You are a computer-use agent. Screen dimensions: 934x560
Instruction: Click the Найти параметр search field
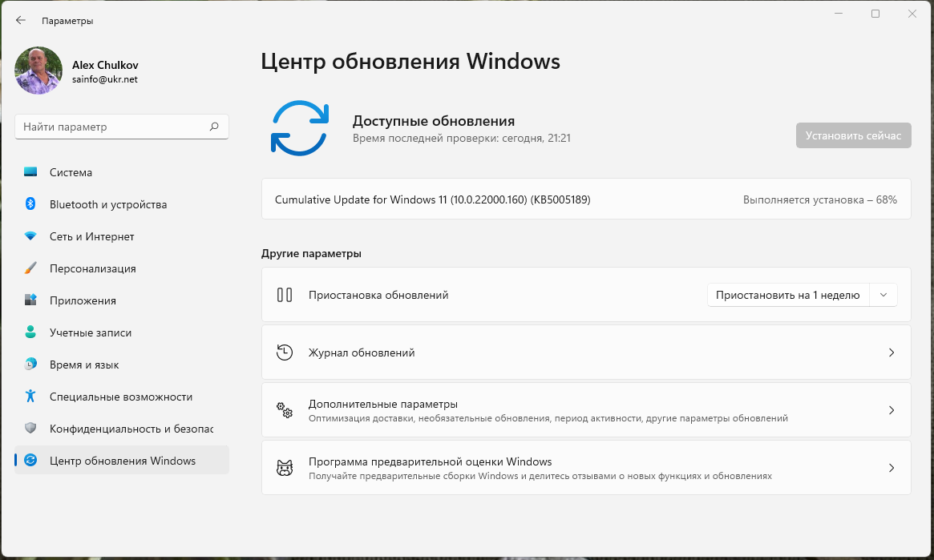(x=122, y=126)
